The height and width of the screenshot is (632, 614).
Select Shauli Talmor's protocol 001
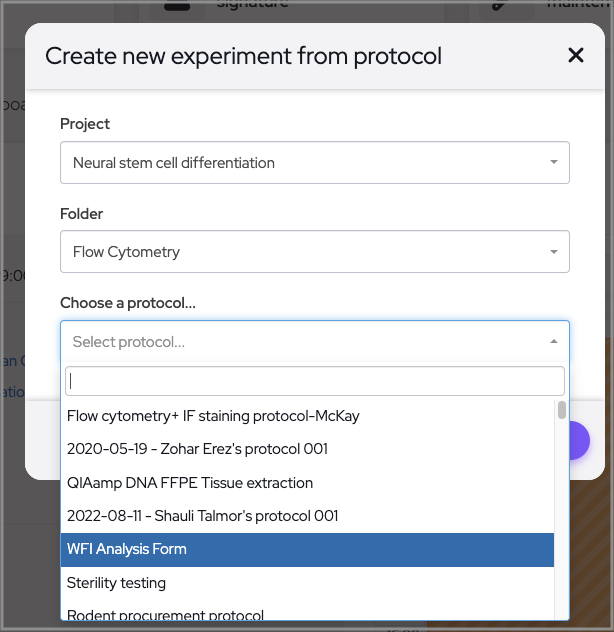(202, 516)
